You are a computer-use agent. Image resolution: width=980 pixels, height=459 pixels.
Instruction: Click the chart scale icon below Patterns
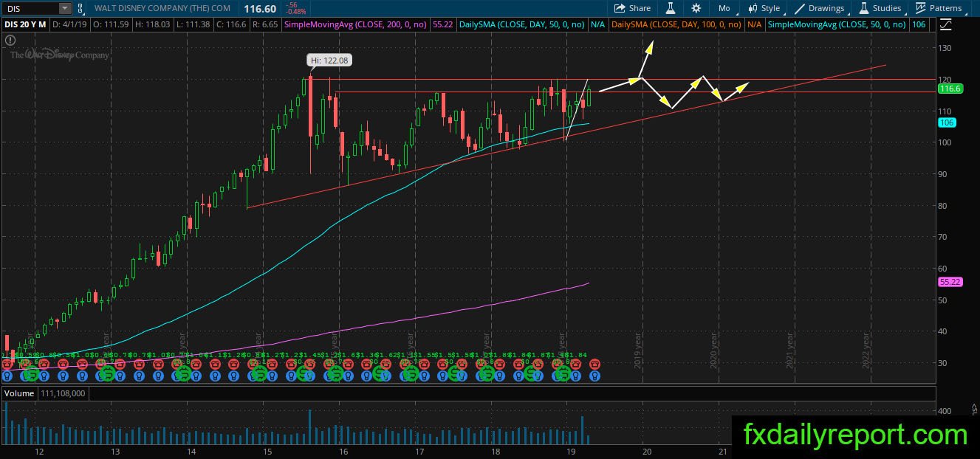click(947, 24)
